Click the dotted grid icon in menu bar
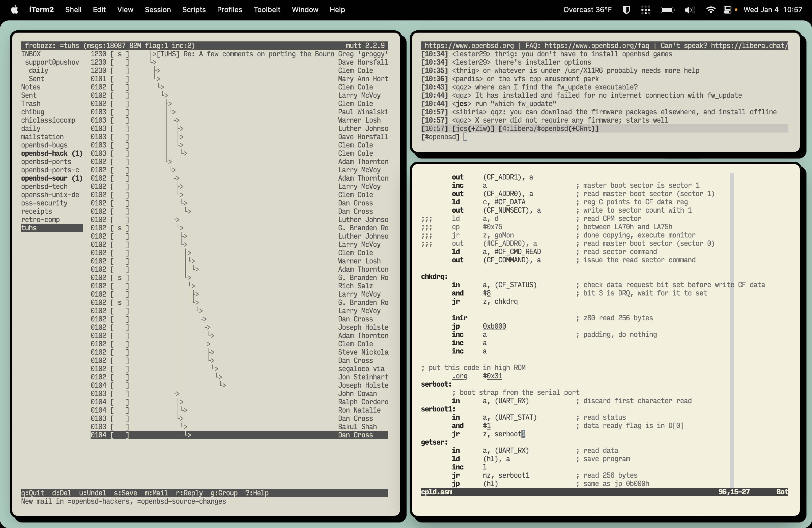The width and height of the screenshot is (812, 528). point(645,10)
